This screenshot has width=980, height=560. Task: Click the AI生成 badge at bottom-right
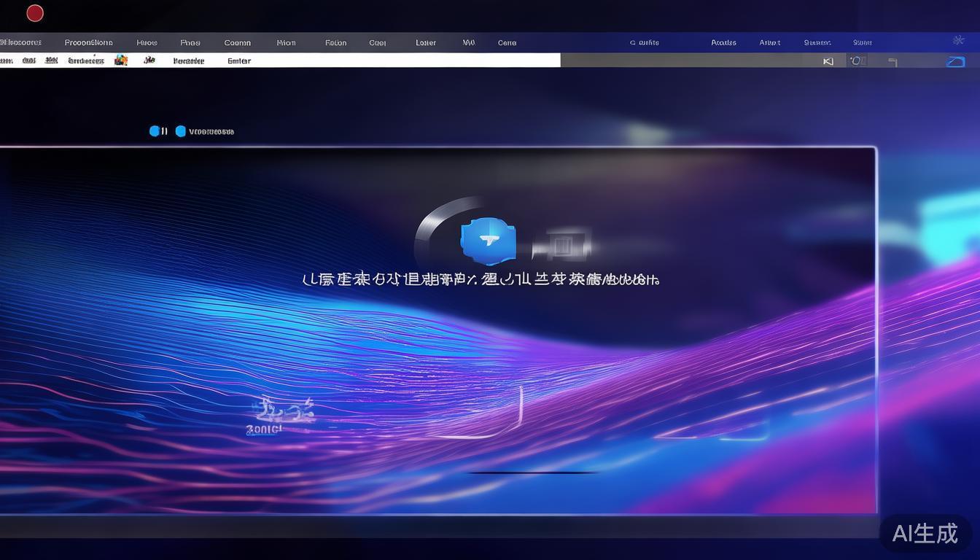point(925,534)
